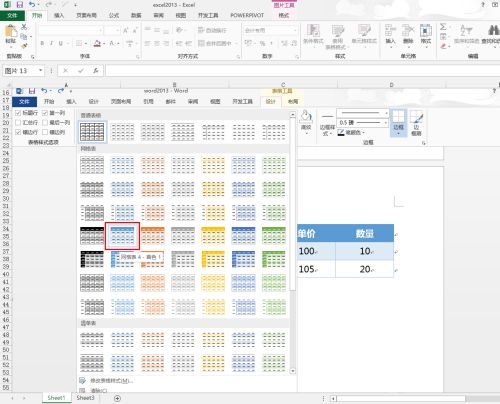
Task: Open the Name Box dropdown showing 图片 13
Action: 41,71
